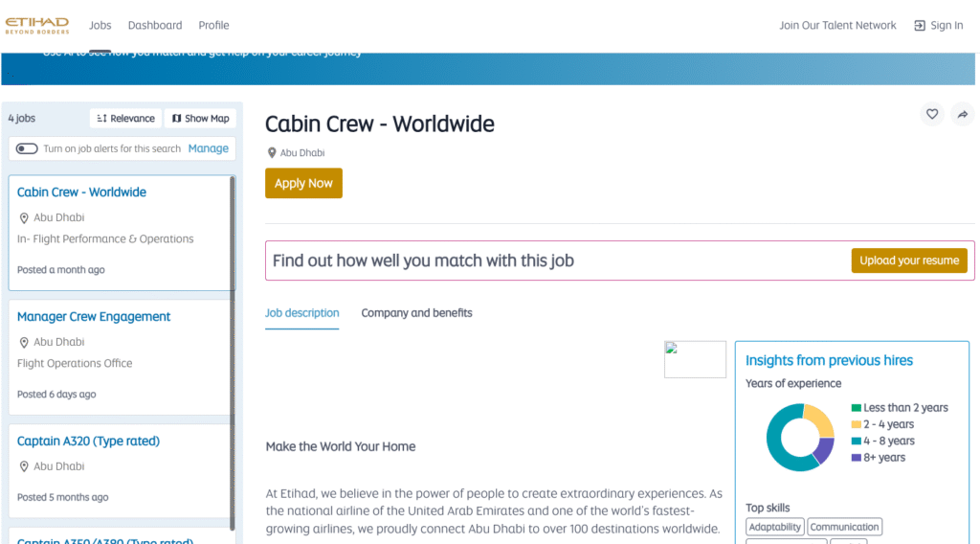Open the Profile page
The height and width of the screenshot is (544, 980).
point(213,25)
